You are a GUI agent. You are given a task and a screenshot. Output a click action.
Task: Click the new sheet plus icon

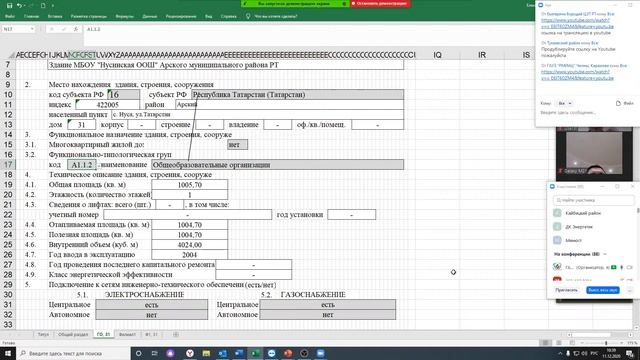coord(176,334)
